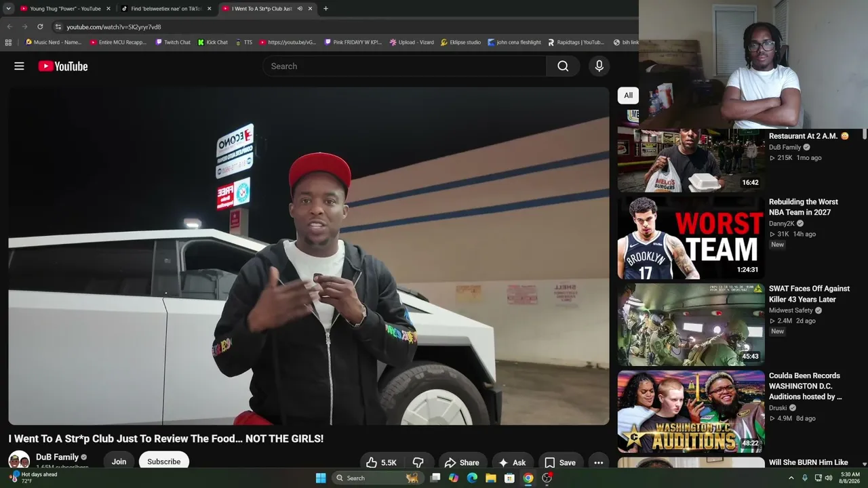Open Task View on the taskbar
868x488 pixels.
point(435,478)
